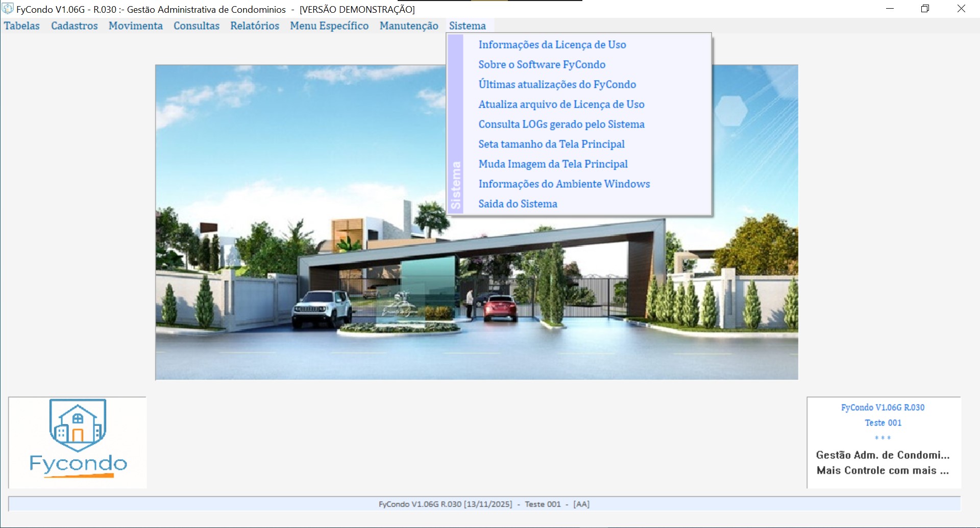This screenshot has width=980, height=528.
Task: Choose Sobre o Software FyCondo
Action: tap(542, 65)
